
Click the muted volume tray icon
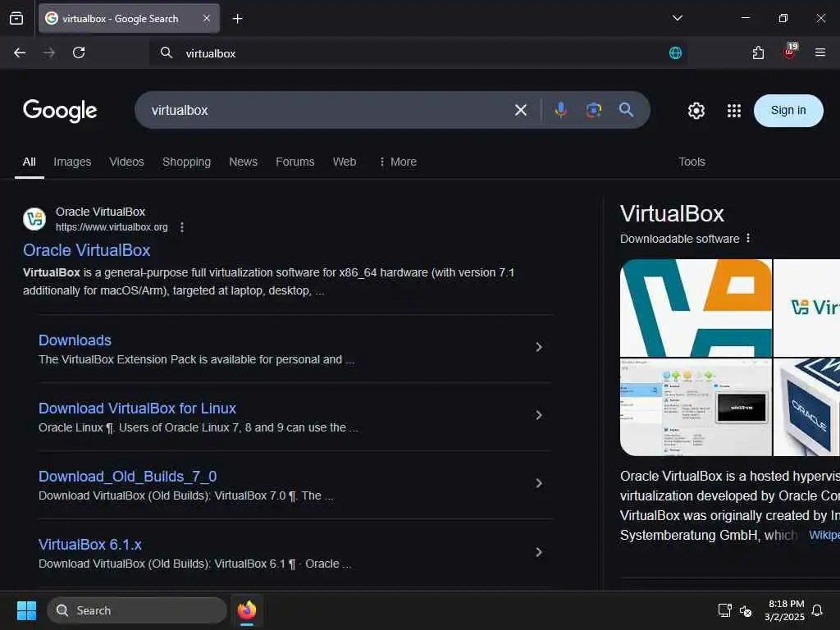(x=745, y=610)
